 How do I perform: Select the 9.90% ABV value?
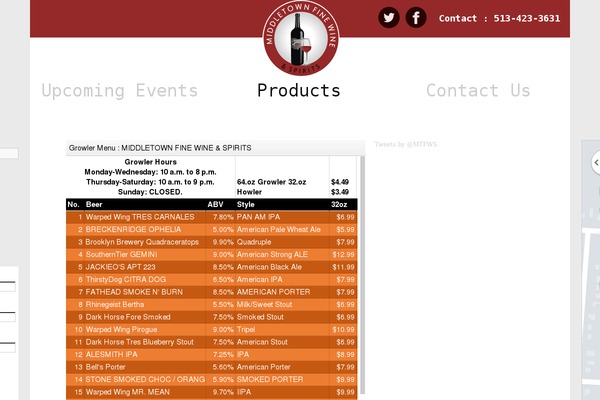point(223,242)
